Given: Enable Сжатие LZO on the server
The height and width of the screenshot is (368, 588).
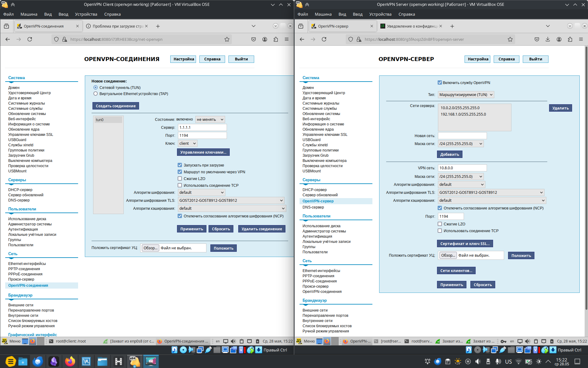Looking at the screenshot, I should pyautogui.click(x=440, y=224).
